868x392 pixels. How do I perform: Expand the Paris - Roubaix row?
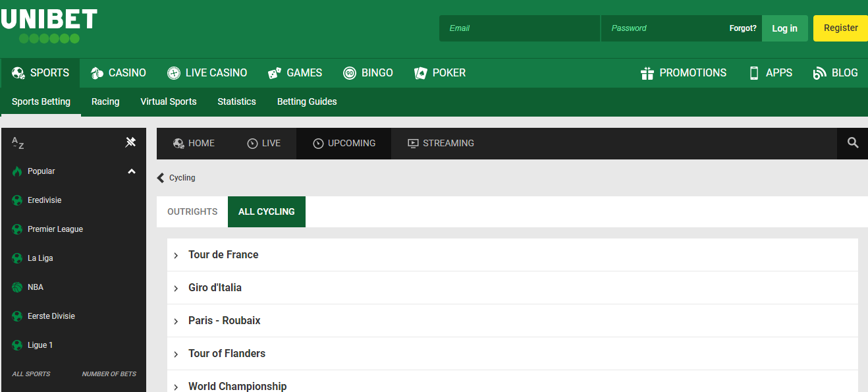(x=512, y=321)
